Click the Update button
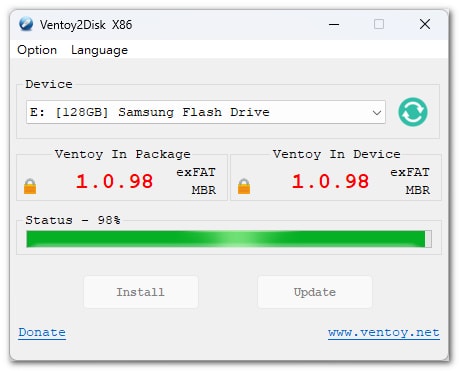Viewport: 459px width, 371px height. click(315, 292)
